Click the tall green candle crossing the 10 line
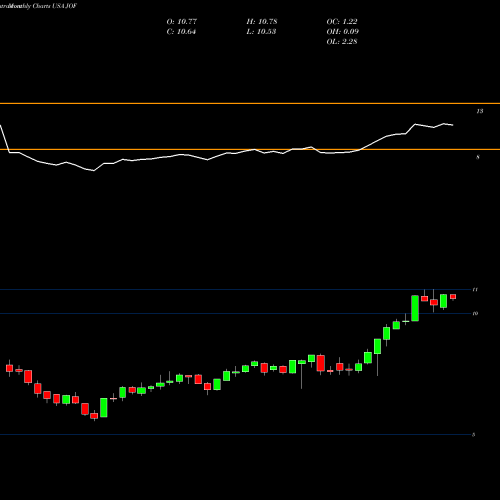This screenshot has height=500, width=500. point(415,308)
